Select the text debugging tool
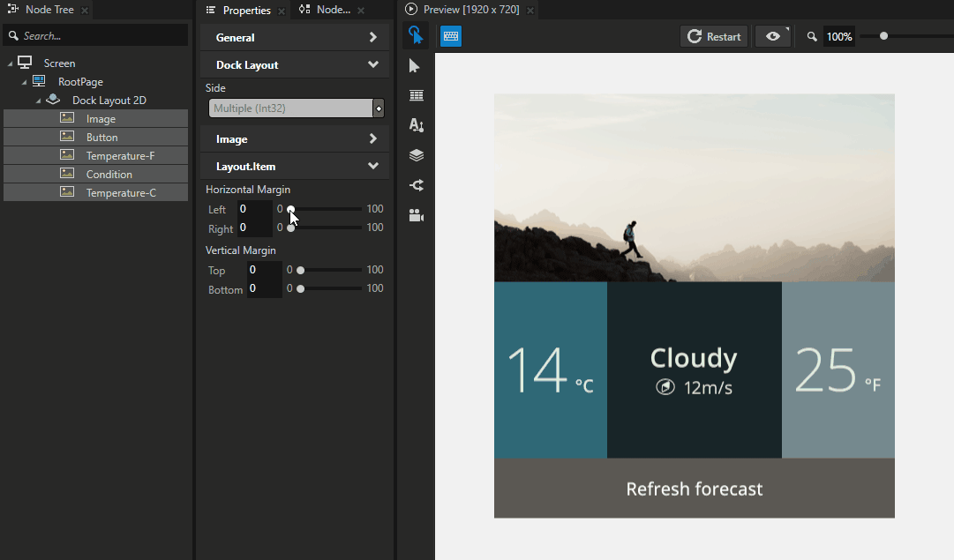The width and height of the screenshot is (954, 560). click(416, 125)
